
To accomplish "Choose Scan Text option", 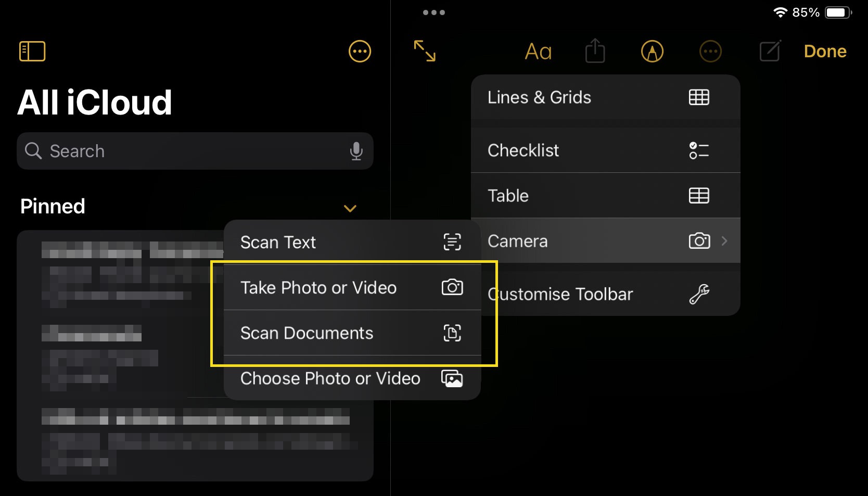I will 352,242.
